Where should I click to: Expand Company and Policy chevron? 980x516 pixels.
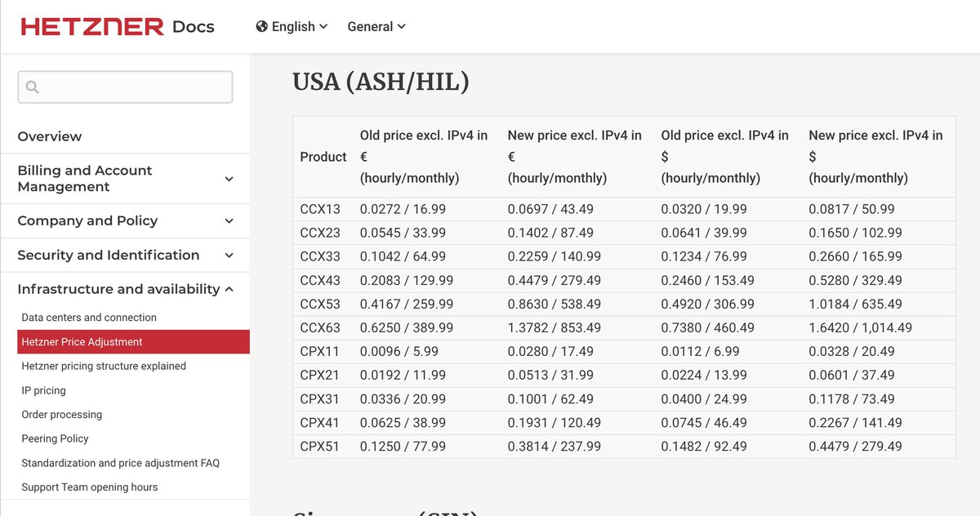(229, 221)
